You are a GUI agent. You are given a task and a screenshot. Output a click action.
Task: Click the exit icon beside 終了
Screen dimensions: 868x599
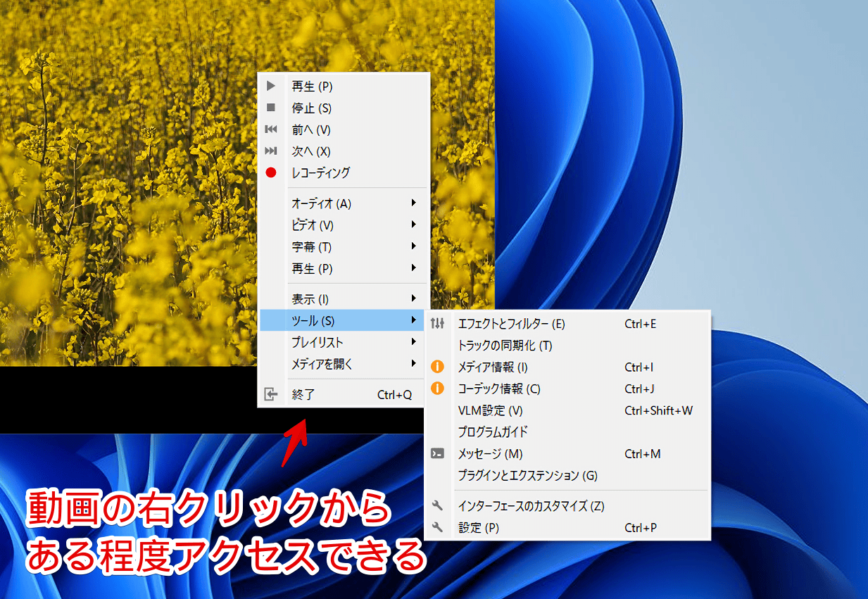tap(271, 394)
